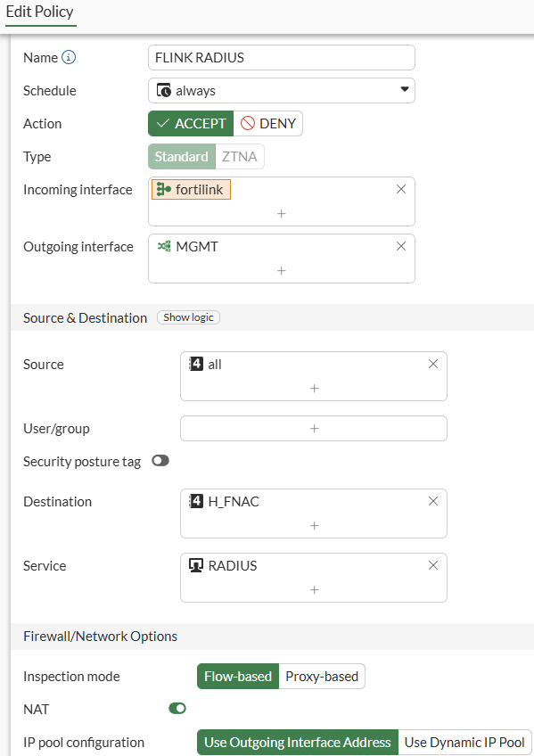Click the fortilink interface tag

[x=191, y=190]
